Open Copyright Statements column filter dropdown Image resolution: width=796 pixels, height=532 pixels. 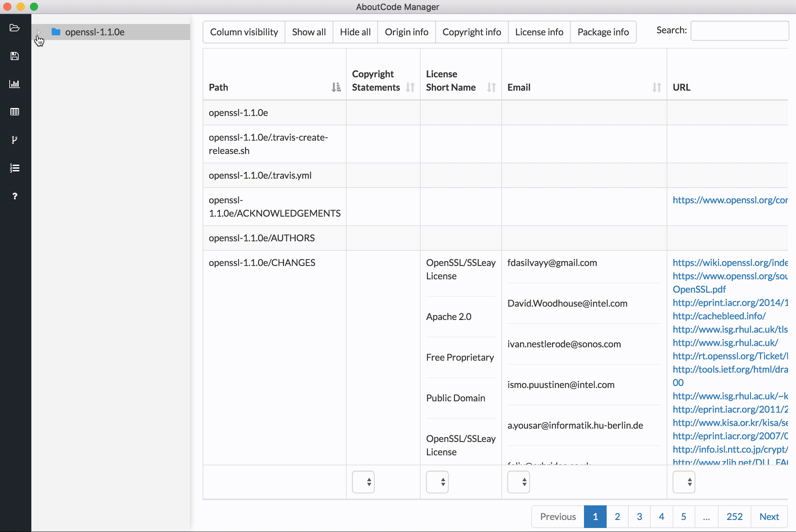pyautogui.click(x=363, y=482)
